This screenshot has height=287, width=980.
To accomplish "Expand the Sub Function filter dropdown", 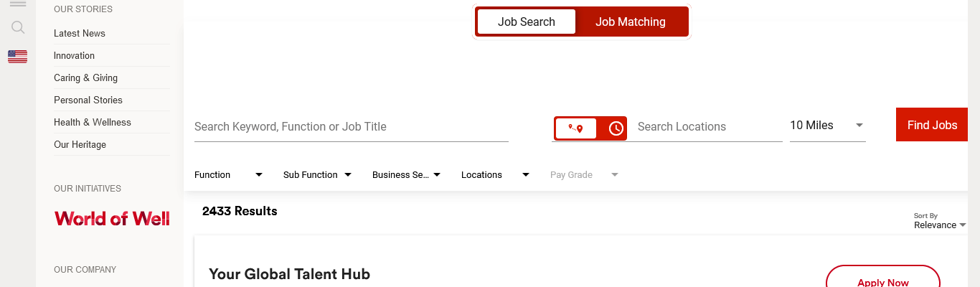I will (x=317, y=175).
